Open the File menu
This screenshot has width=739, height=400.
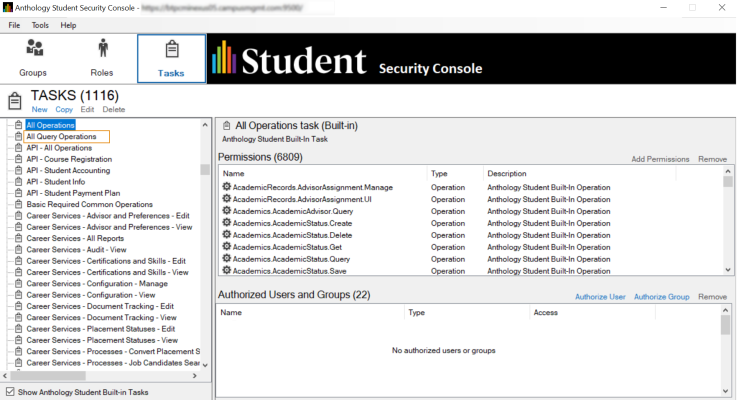tap(14, 25)
